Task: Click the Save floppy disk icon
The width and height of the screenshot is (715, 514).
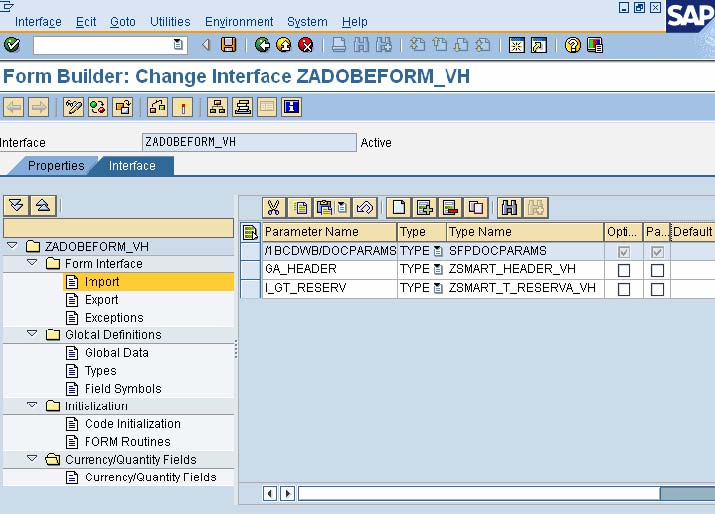Action: point(228,45)
